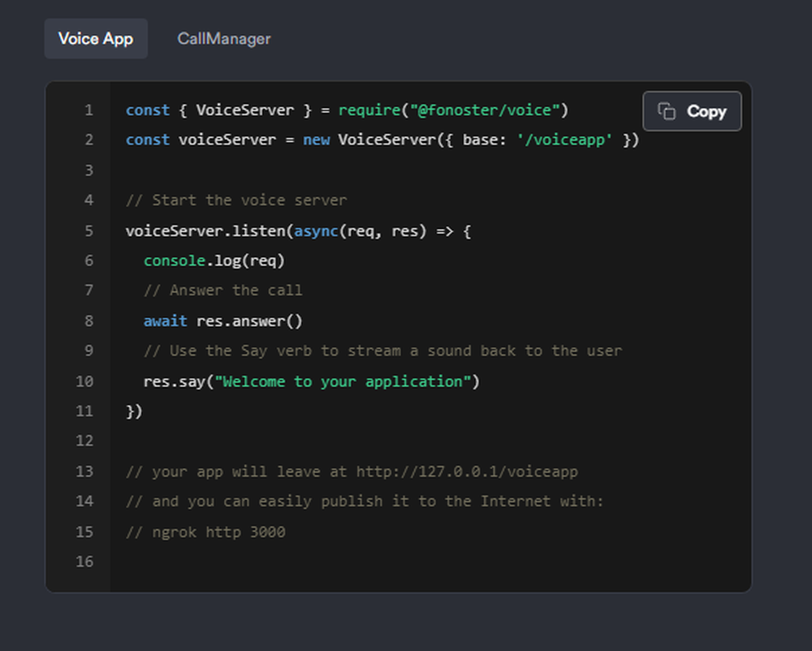
Task: Click the '/voiceapp' string on line 2
Action: point(564,140)
